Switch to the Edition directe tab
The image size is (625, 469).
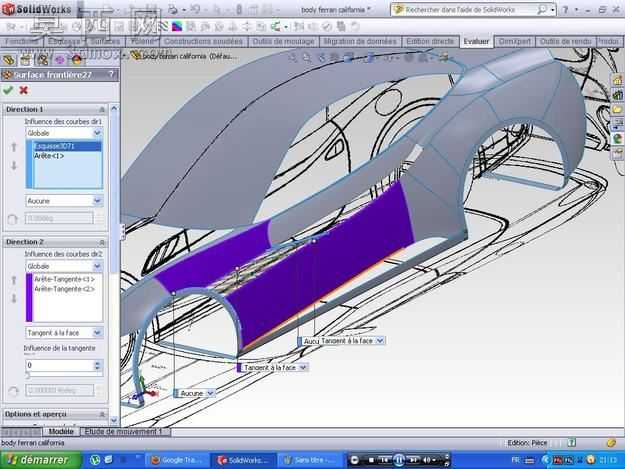coord(430,41)
